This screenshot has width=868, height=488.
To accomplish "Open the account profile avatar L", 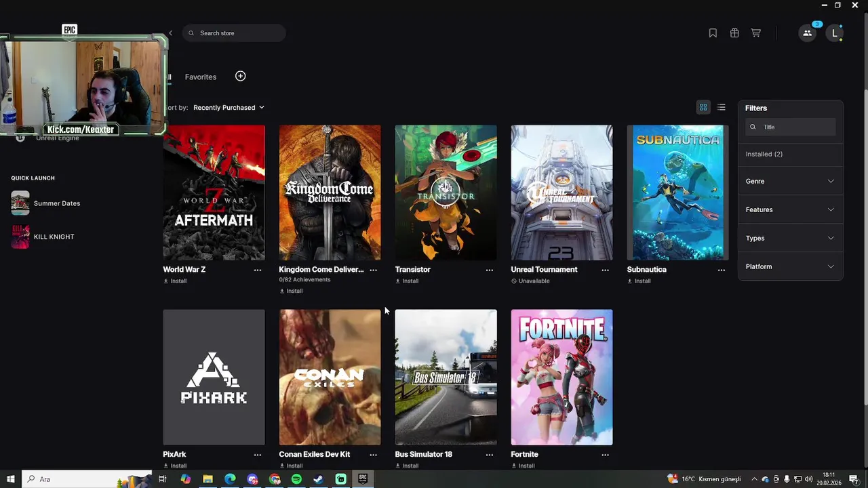I will click(835, 33).
